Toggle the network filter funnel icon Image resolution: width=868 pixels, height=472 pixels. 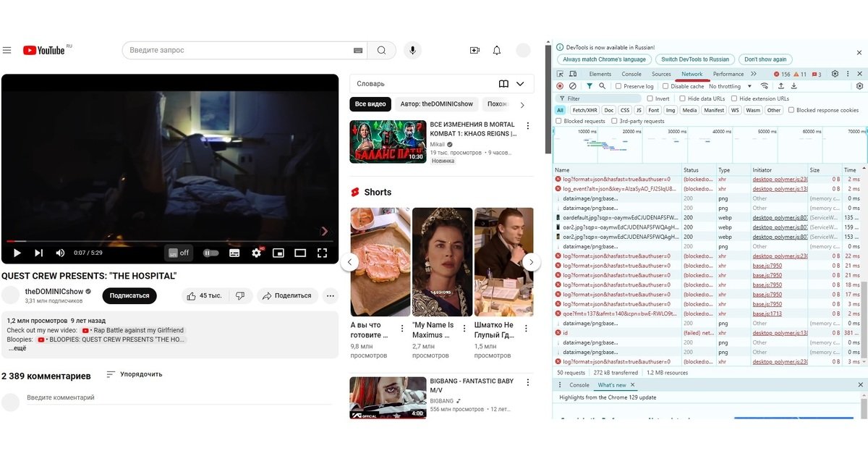(590, 86)
